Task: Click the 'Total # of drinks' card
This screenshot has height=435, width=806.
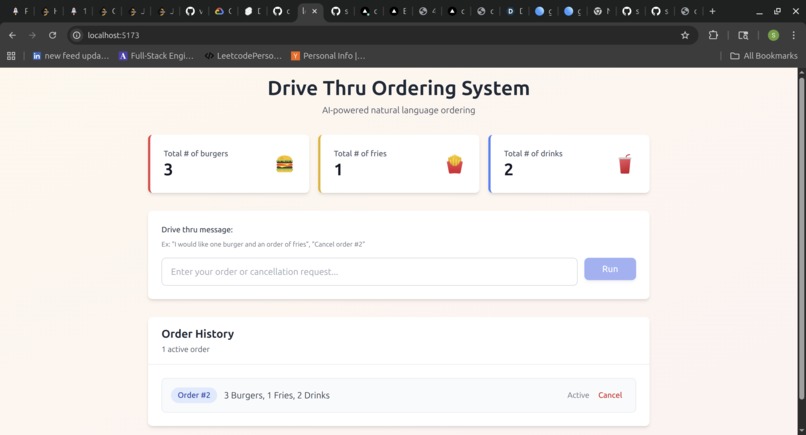Action: [x=569, y=164]
